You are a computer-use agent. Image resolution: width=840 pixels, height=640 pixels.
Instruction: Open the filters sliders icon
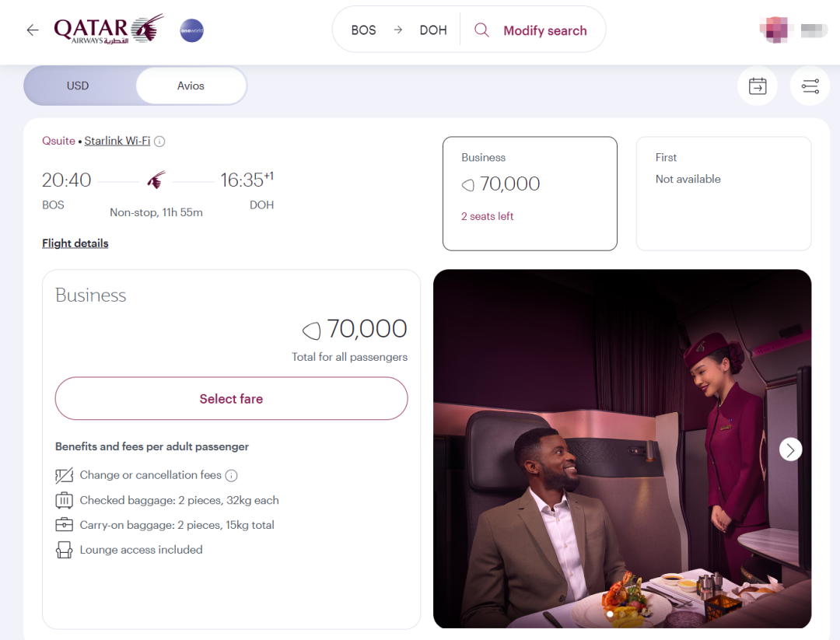click(810, 86)
